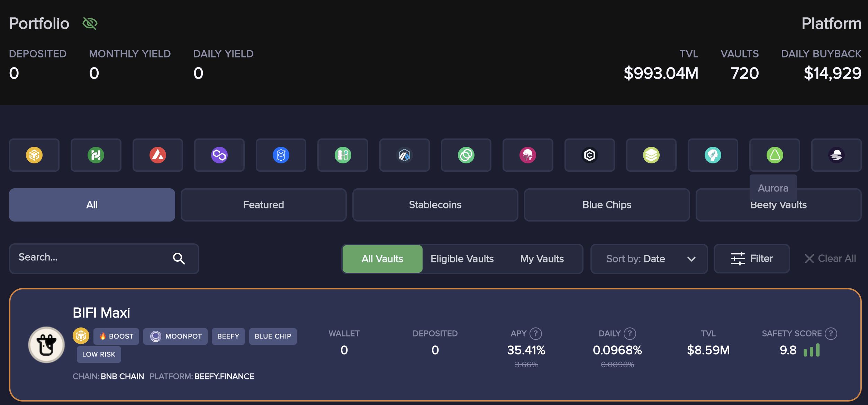Open the BIFI Maxi vault
Viewport: 868px width, 405px height.
pyautogui.click(x=101, y=313)
